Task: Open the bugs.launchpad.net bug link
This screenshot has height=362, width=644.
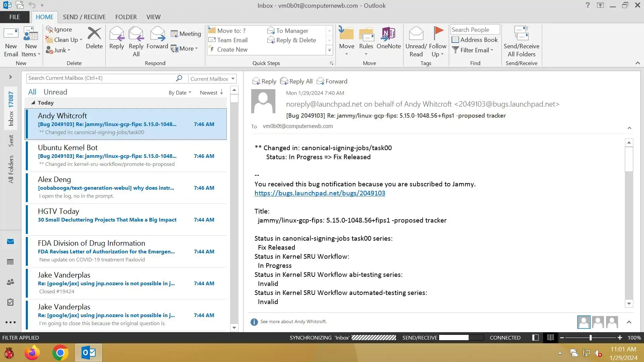Action: [320, 193]
